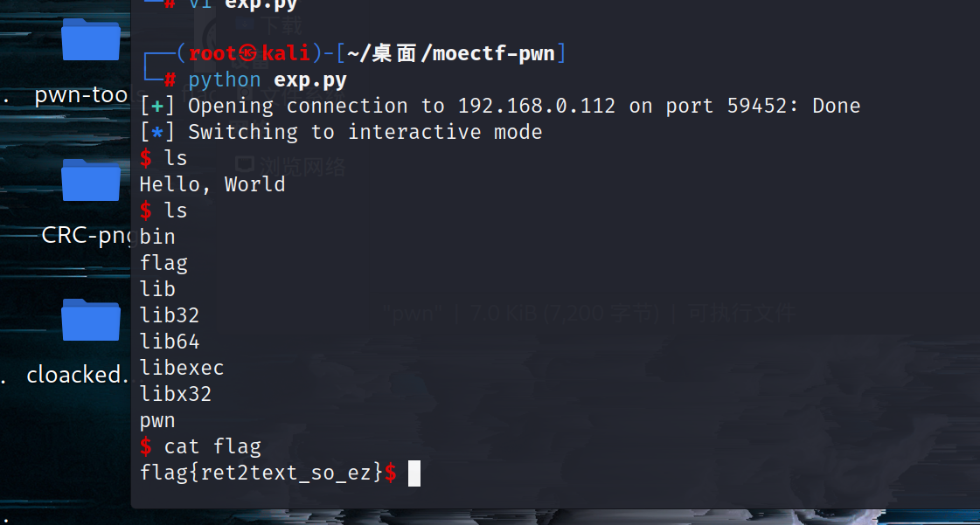
Task: Click the 'pwn' entry in the ls output
Action: 156,421
